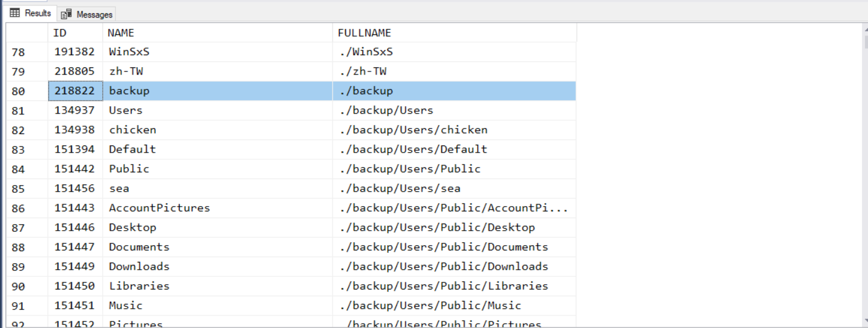This screenshot has height=328, width=868.
Task: Click the select-all corner cell of grid
Action: (x=27, y=33)
